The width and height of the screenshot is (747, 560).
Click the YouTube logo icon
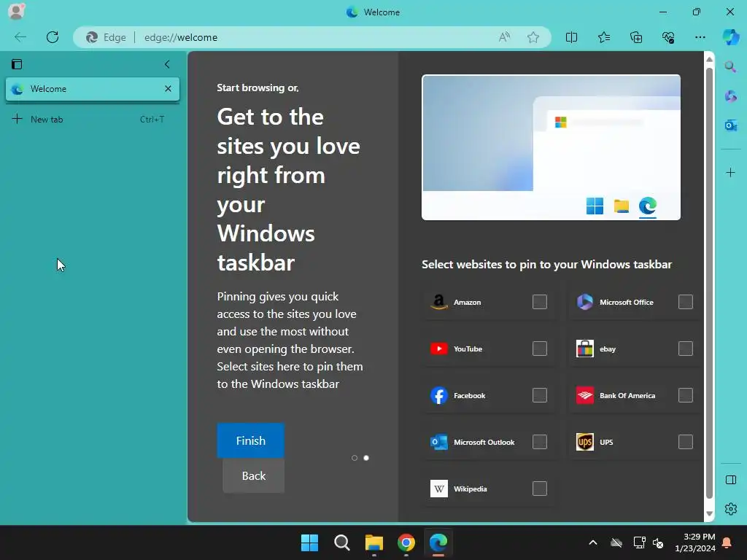click(x=438, y=349)
